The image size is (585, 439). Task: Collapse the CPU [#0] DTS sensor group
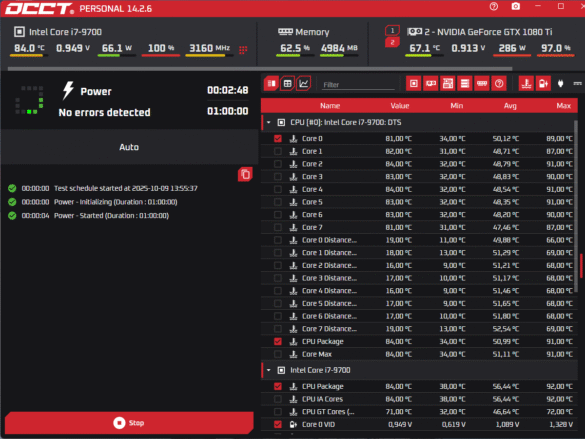point(269,122)
